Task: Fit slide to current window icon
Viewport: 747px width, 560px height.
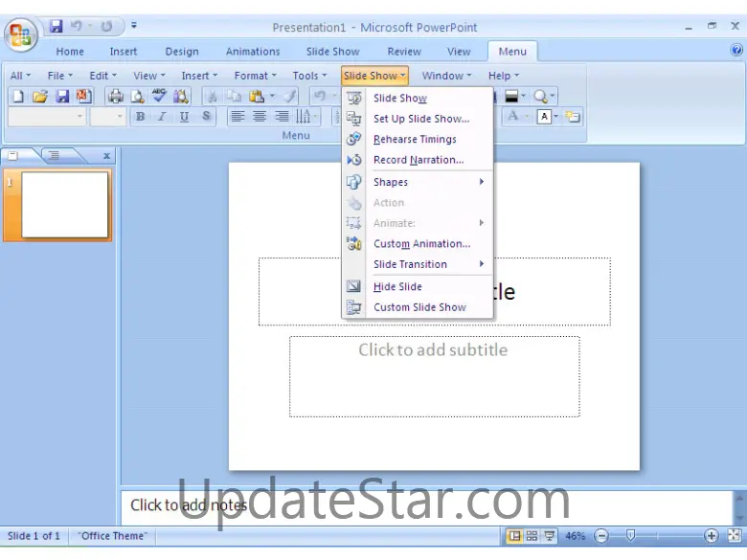Action: click(x=735, y=536)
